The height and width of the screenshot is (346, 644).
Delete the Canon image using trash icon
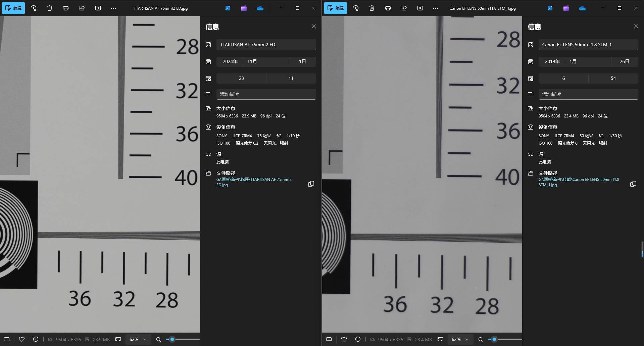coord(372,8)
